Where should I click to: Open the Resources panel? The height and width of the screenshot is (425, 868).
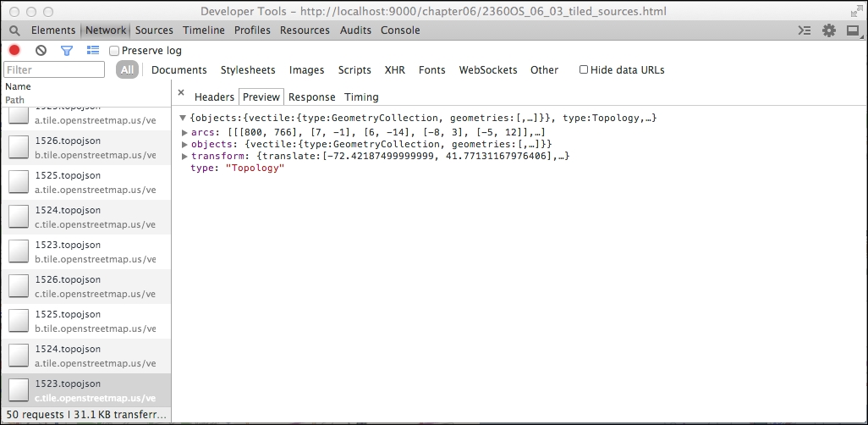pos(305,30)
